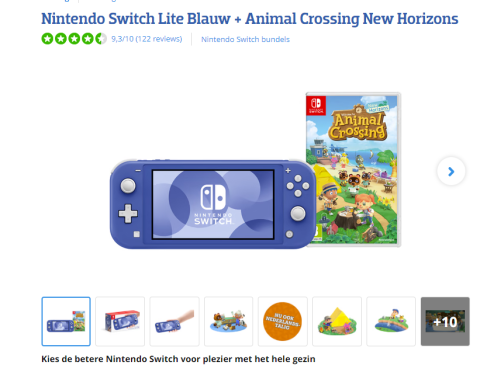Click the main blue Switch Lite console image
The height and width of the screenshot is (365, 480).
[213, 204]
